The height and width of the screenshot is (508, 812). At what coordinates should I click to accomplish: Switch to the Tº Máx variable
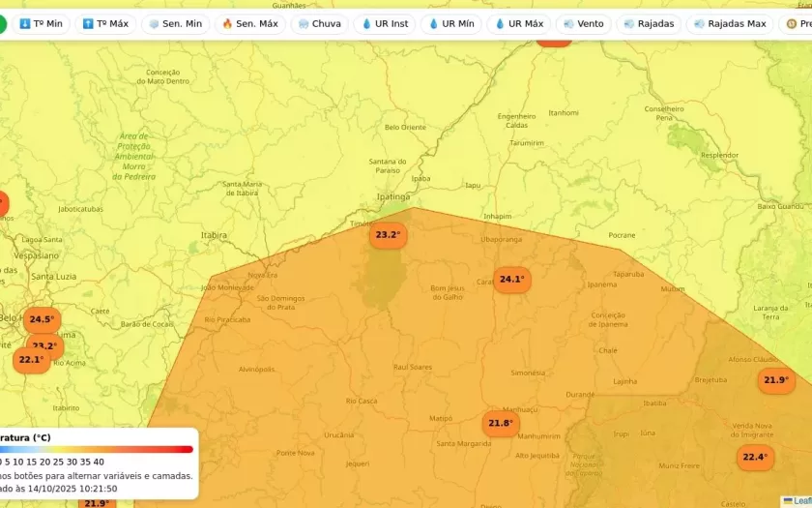[x=105, y=24]
